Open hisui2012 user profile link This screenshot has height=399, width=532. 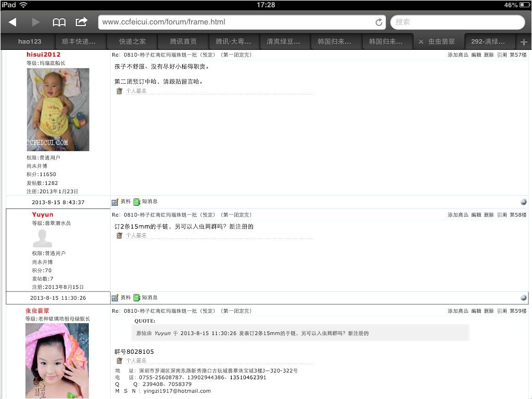tap(44, 55)
